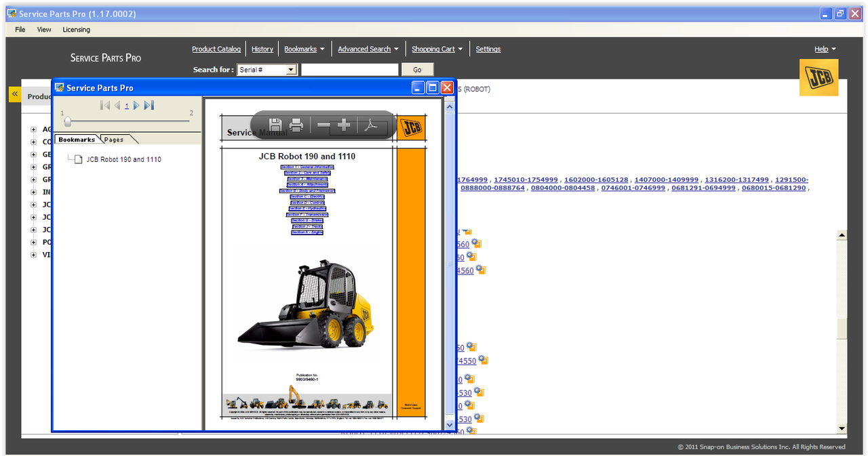The height and width of the screenshot is (456, 868).
Task: Open the Product Catalog link
Action: tap(216, 49)
